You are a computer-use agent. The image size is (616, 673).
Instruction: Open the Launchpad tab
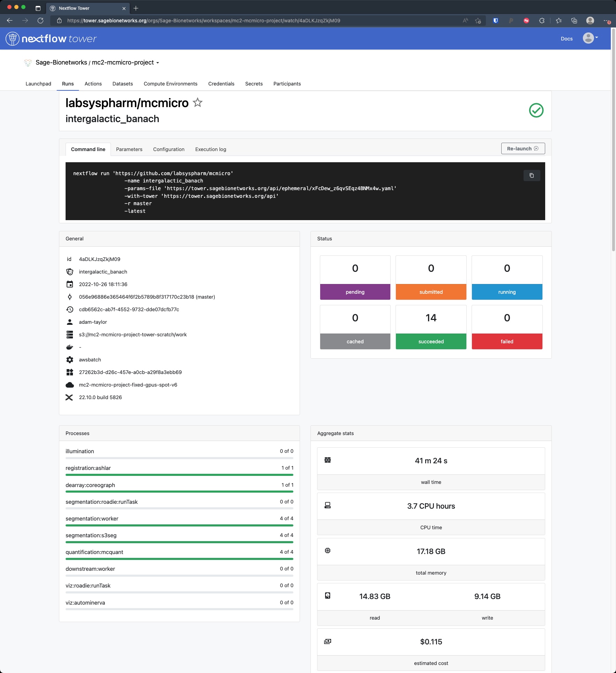(38, 84)
